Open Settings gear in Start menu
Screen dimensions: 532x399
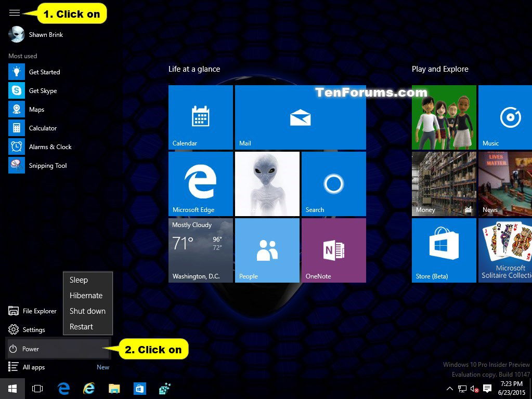[27, 329]
